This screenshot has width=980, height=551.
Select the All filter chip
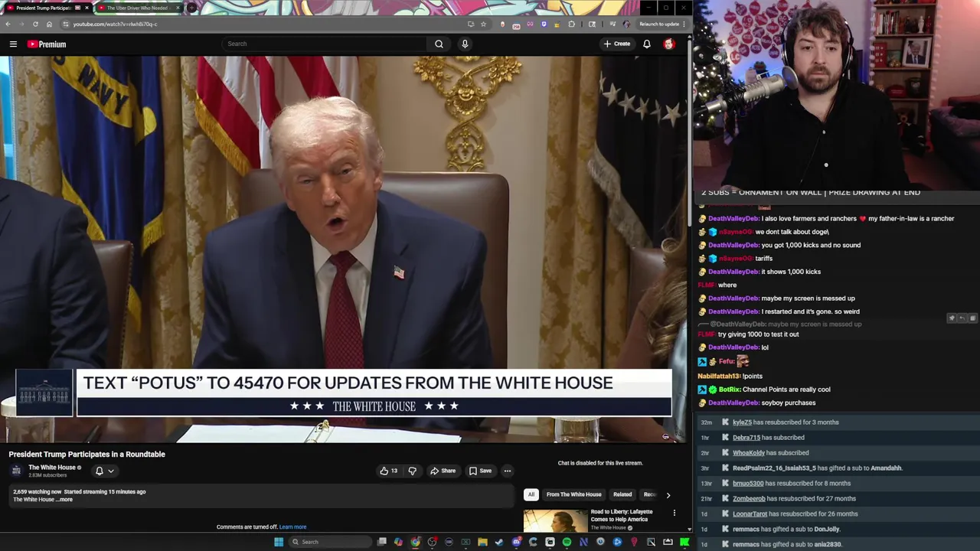pyautogui.click(x=531, y=494)
